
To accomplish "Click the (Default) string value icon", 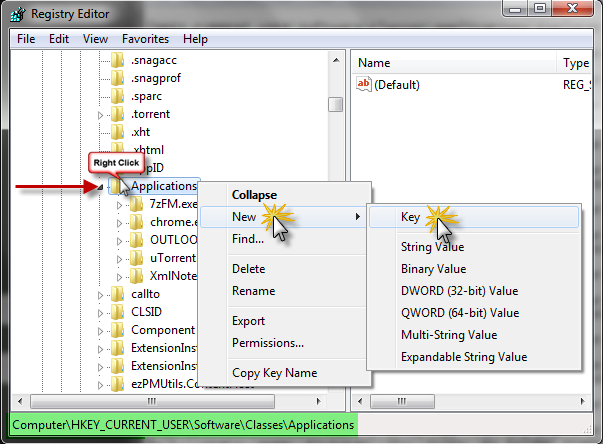I will (x=364, y=86).
